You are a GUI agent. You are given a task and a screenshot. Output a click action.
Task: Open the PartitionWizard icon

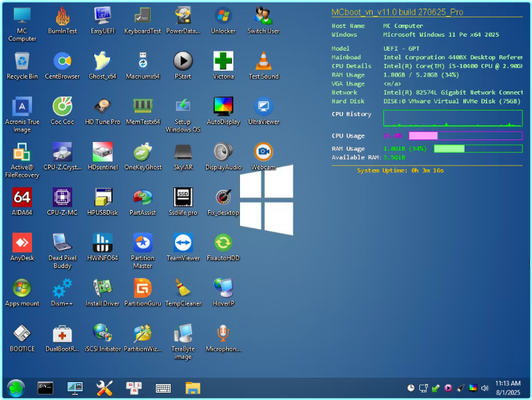(x=143, y=339)
